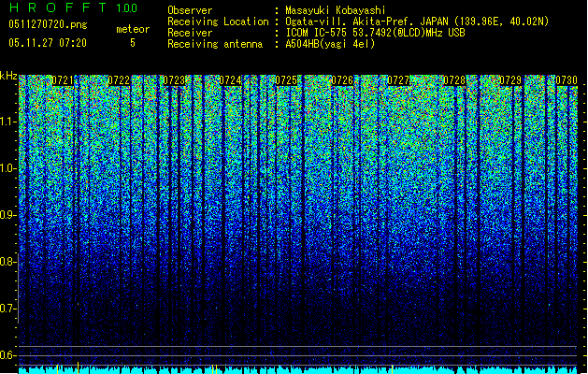Click the 0728 time marker

[454, 80]
